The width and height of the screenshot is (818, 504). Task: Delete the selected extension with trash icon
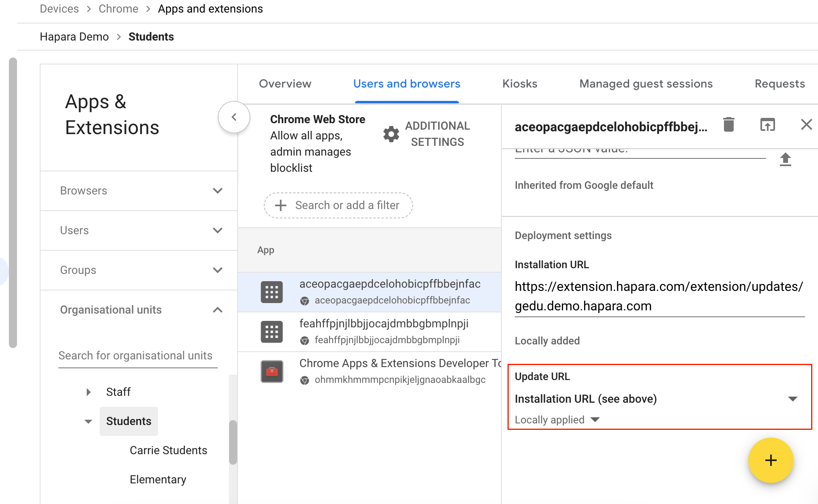pos(728,124)
